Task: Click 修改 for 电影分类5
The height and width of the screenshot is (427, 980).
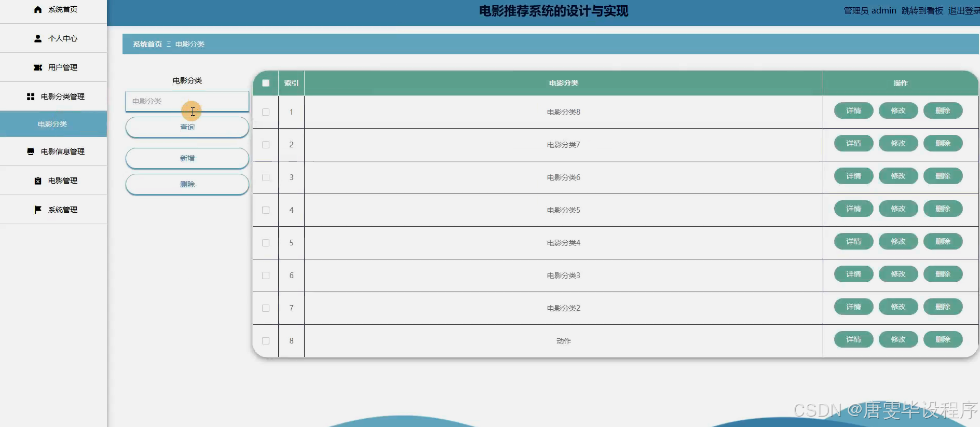Action: click(x=898, y=209)
